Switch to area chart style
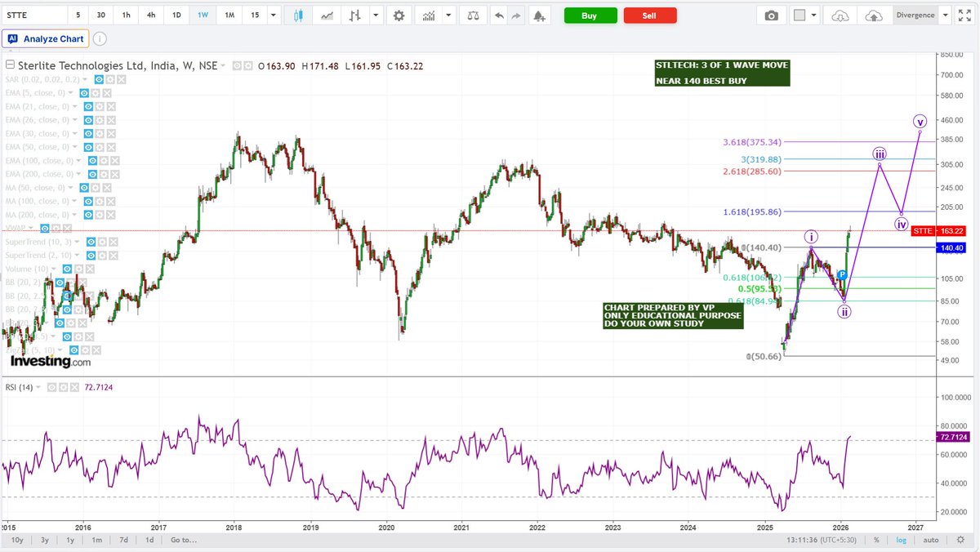 coord(327,16)
